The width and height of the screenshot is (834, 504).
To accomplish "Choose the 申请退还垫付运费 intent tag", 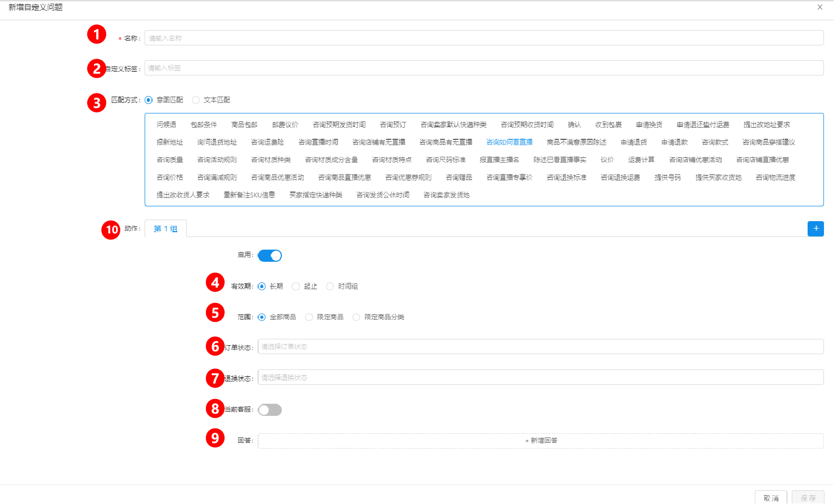I will 703,125.
